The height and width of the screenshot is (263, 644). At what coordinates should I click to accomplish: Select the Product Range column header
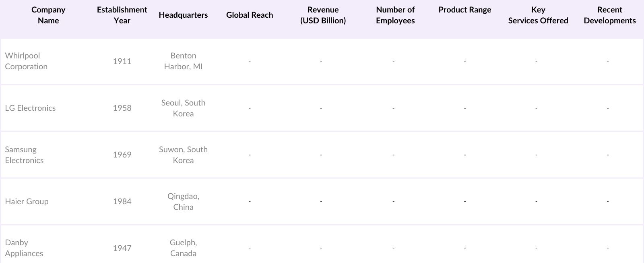[x=465, y=10]
